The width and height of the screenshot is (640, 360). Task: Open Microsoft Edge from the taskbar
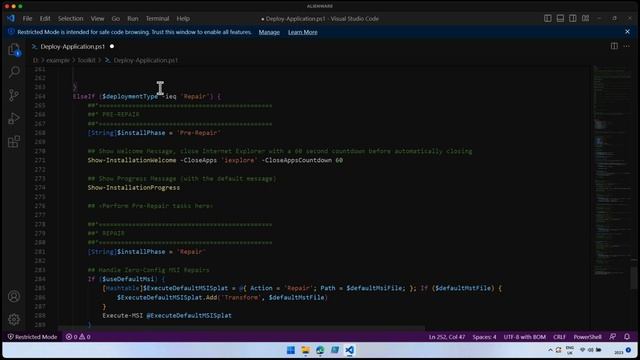click(x=320, y=350)
